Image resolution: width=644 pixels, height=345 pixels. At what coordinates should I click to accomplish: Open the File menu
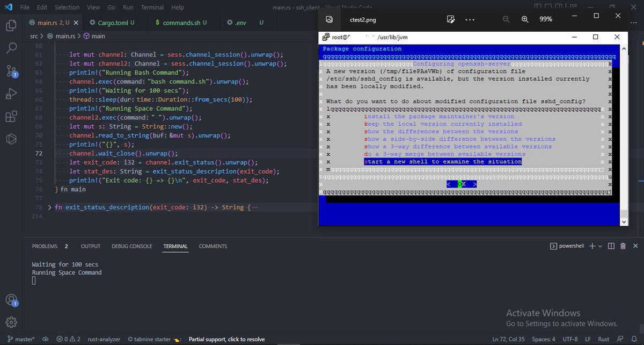point(25,8)
